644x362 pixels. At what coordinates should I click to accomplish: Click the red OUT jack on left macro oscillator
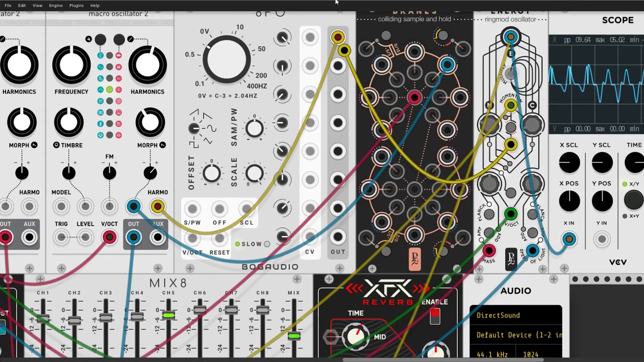(6, 237)
